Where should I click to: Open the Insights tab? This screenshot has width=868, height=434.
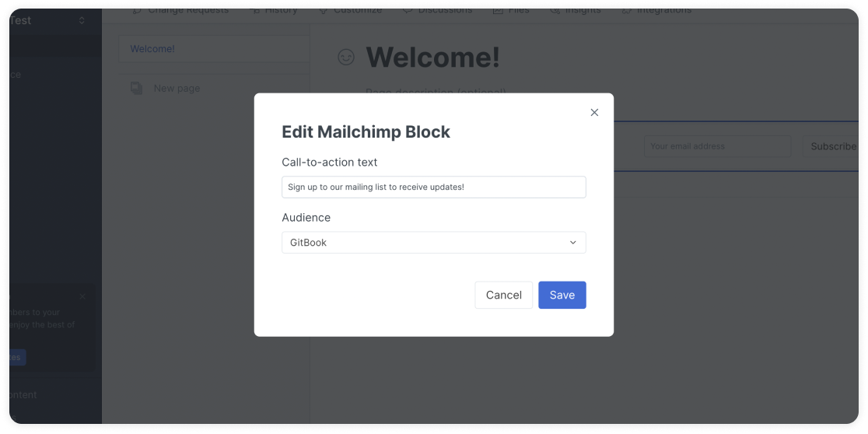click(576, 11)
